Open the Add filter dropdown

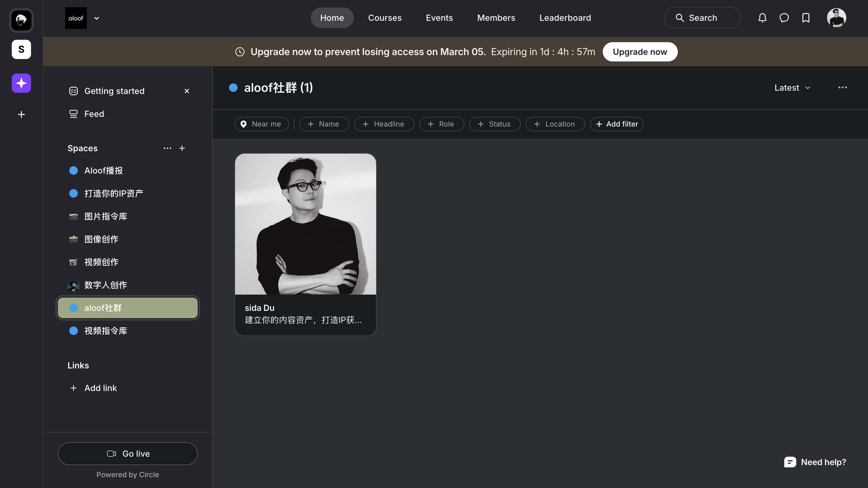[617, 124]
